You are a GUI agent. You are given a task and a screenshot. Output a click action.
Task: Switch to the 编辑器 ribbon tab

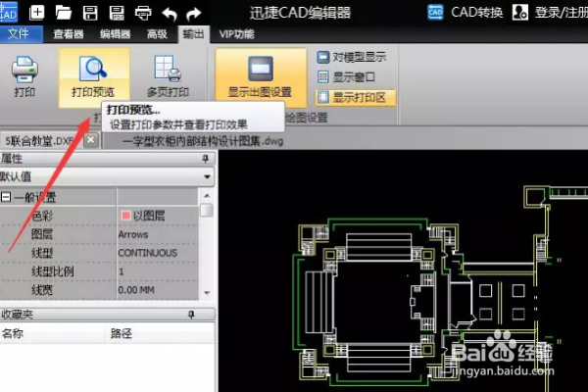pos(115,34)
